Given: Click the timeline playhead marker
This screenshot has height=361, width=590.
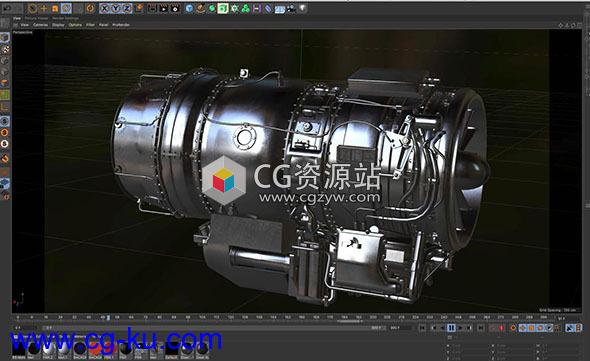Looking at the screenshot, I should point(108,318).
